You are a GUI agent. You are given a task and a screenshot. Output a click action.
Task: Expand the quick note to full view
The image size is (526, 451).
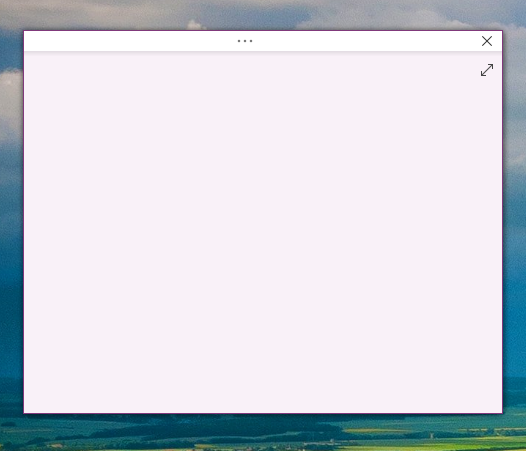(x=487, y=70)
